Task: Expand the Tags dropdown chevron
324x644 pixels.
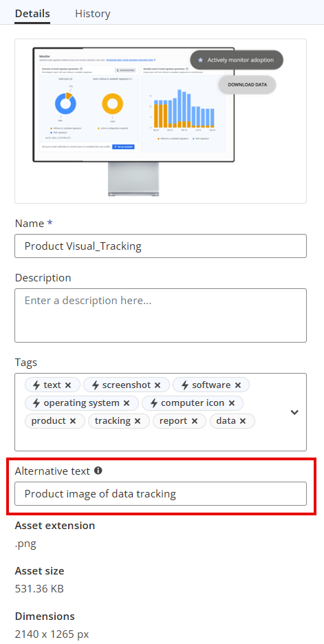Action: pyautogui.click(x=294, y=412)
